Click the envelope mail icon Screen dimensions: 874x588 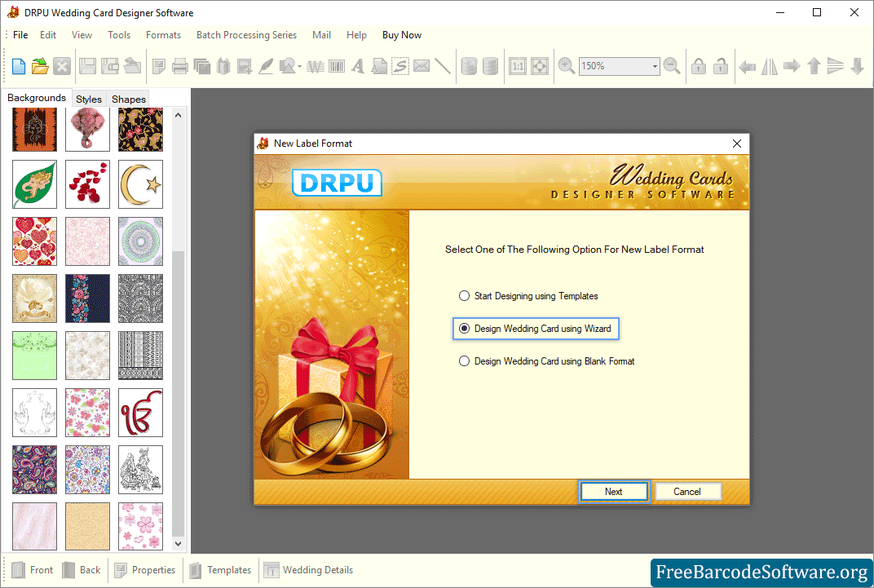click(x=422, y=66)
